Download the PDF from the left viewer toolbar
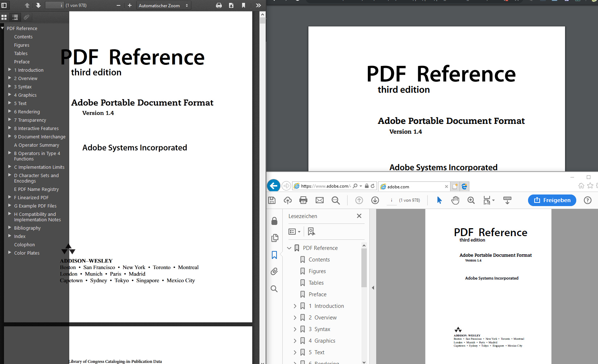This screenshot has width=598, height=364. (231, 5)
